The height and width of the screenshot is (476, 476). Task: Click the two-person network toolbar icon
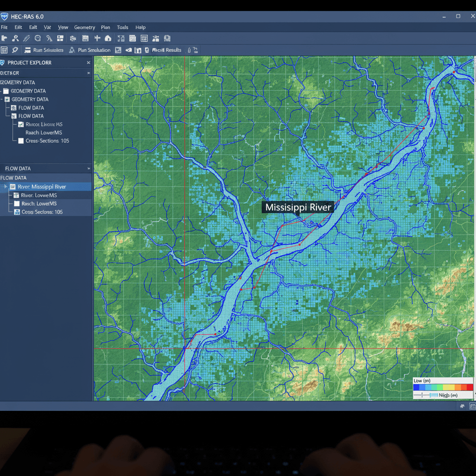click(15, 38)
